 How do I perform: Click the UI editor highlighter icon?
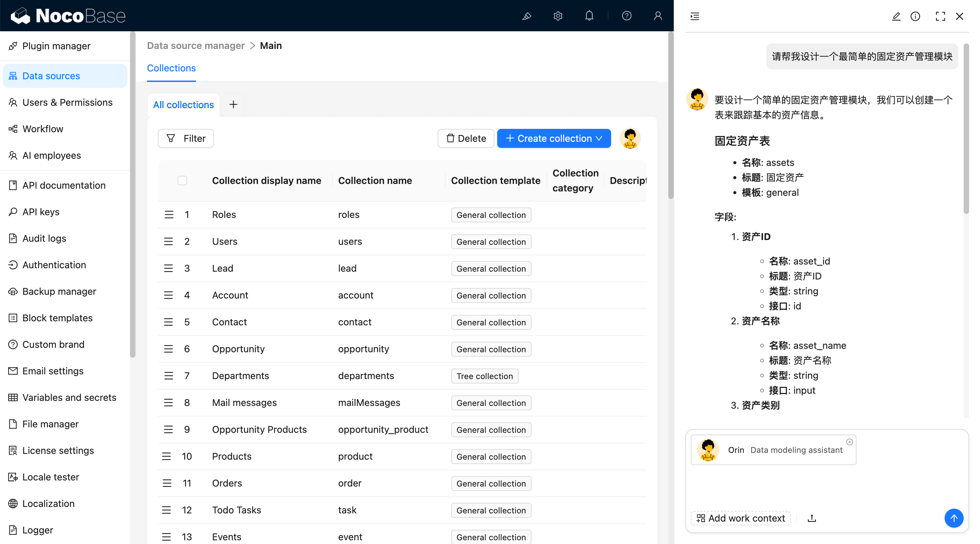[x=526, y=16]
